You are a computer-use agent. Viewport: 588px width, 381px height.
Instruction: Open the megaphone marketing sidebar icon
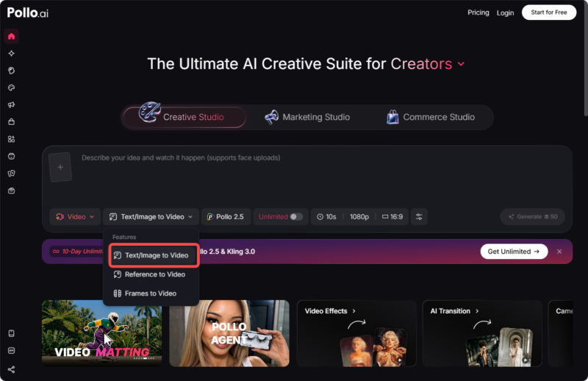tap(11, 104)
